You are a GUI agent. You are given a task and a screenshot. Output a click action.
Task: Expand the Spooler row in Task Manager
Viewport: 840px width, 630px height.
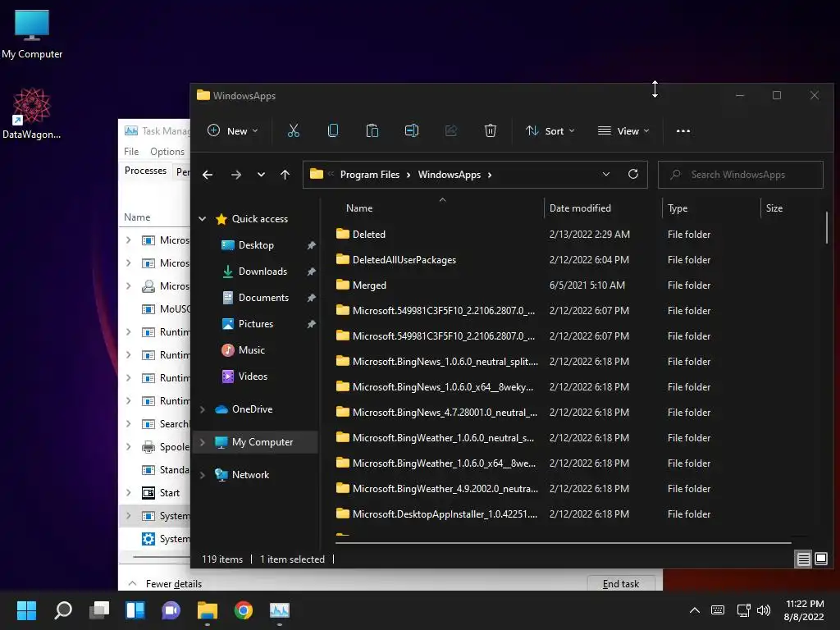coord(129,447)
